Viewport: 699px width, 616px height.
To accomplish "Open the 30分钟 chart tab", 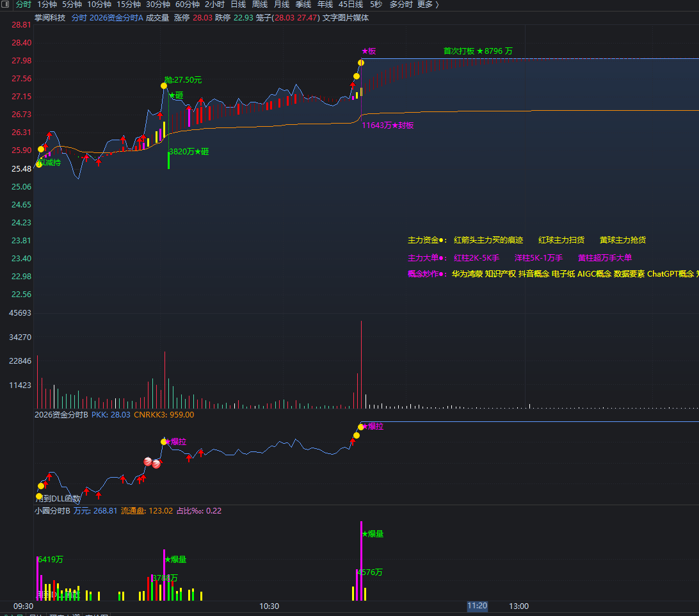I will coord(158,4).
